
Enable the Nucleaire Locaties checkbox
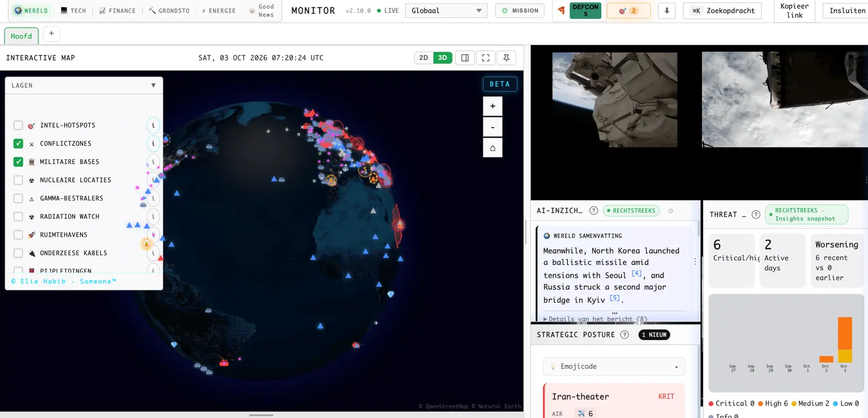pos(18,180)
